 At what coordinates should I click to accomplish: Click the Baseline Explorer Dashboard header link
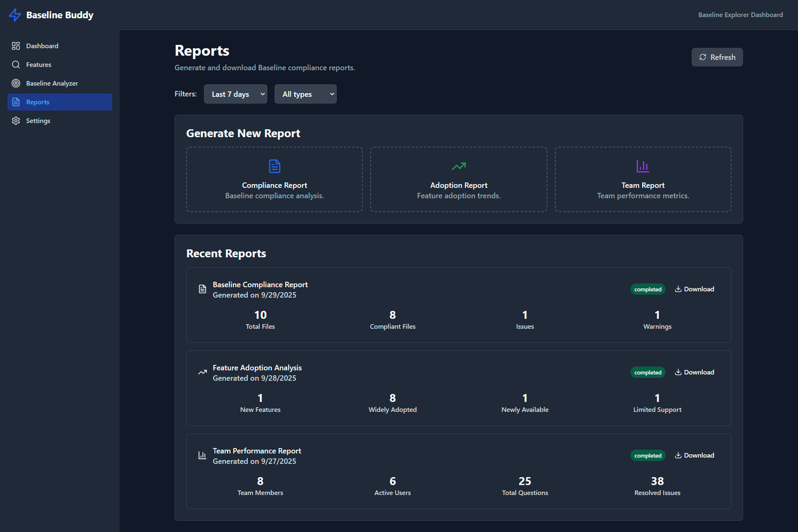pos(740,15)
